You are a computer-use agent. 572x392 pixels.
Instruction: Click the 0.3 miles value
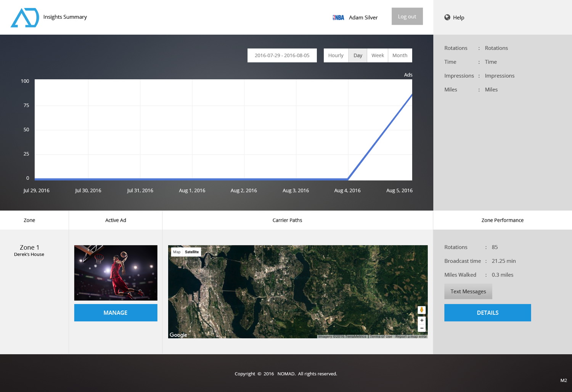[503, 275]
